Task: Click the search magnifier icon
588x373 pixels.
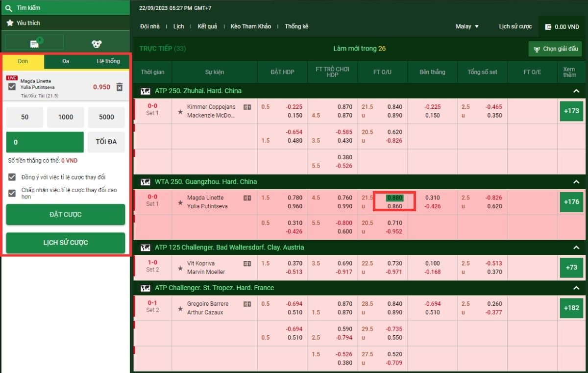Action: click(9, 8)
